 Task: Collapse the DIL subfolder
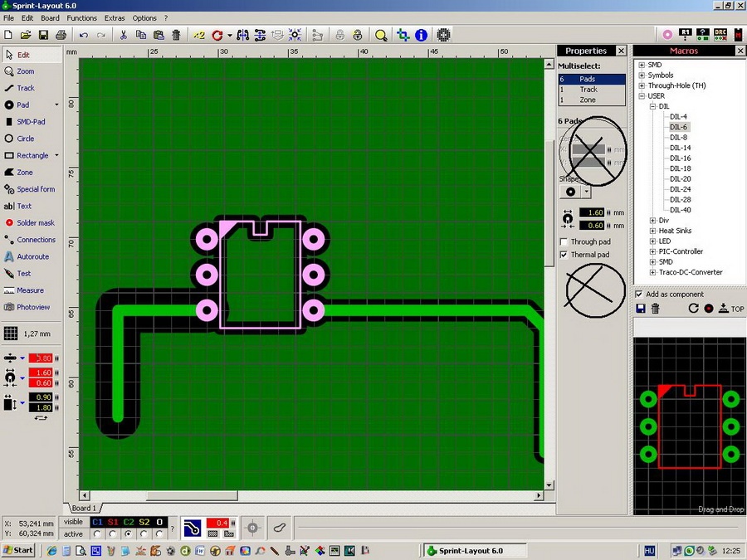pyautogui.click(x=652, y=107)
